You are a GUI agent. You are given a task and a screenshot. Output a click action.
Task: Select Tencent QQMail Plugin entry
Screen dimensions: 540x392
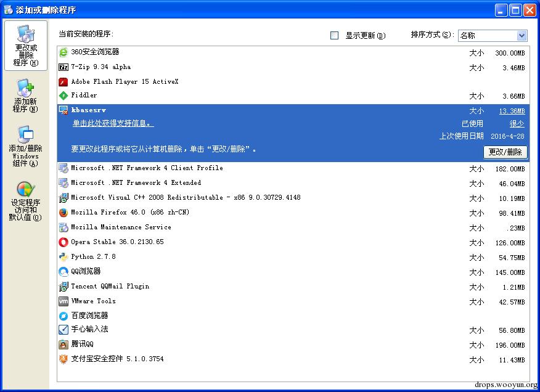110,286
